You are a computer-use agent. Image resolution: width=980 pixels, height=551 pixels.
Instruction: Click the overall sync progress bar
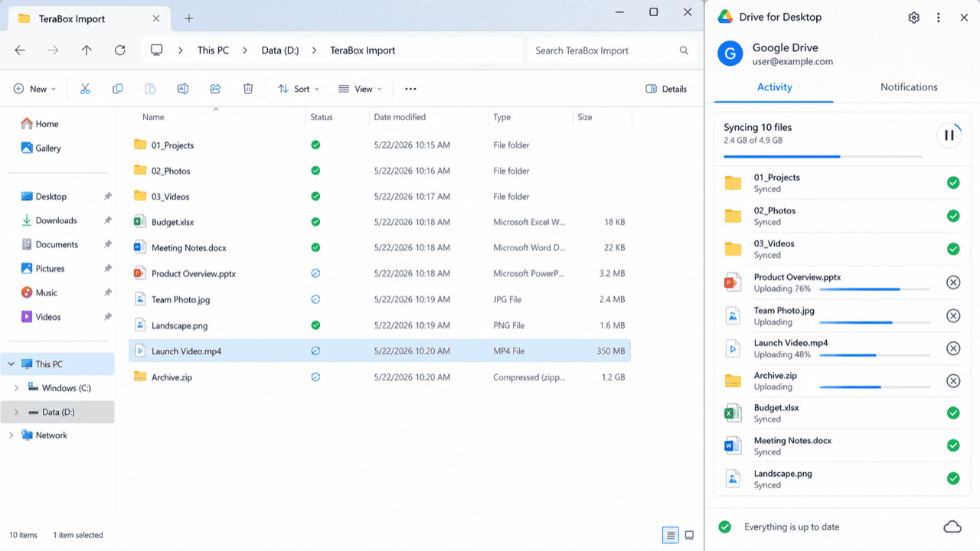823,157
